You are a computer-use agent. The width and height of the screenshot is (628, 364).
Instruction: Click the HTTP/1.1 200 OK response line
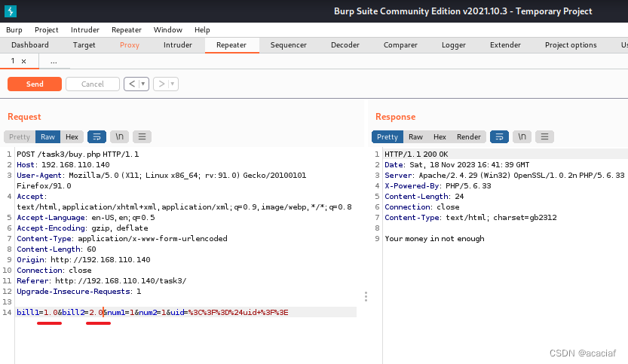(416, 154)
